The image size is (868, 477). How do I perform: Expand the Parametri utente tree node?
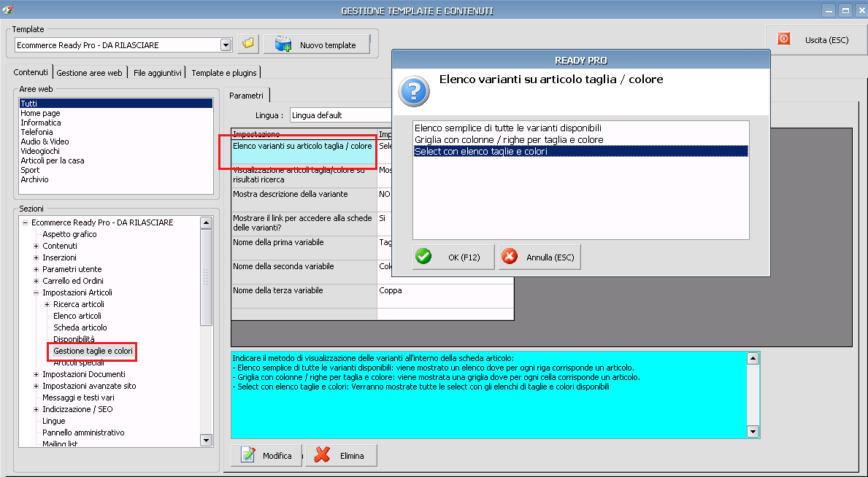(36, 269)
